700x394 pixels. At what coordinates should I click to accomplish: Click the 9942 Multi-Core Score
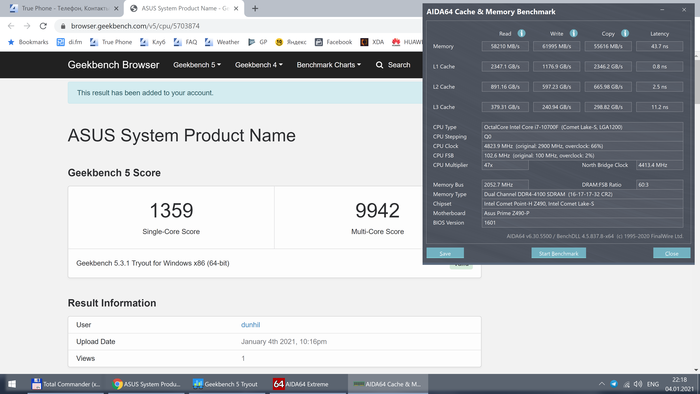click(377, 211)
